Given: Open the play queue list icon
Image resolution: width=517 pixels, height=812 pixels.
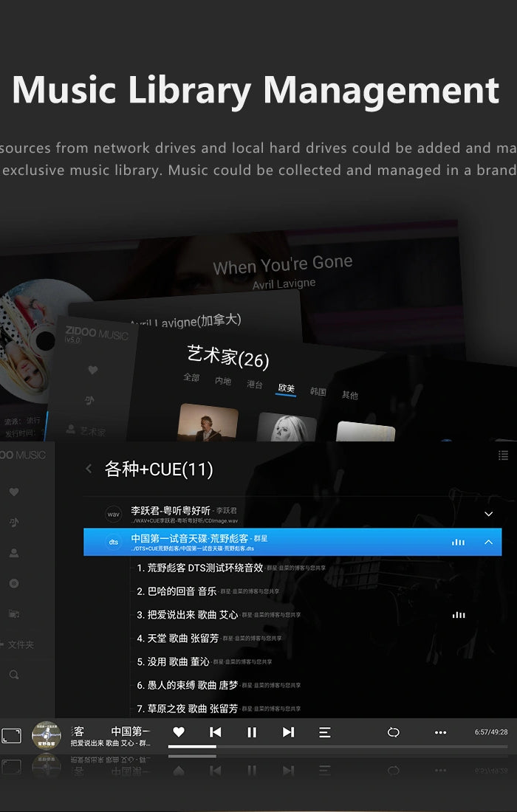Looking at the screenshot, I should (324, 732).
